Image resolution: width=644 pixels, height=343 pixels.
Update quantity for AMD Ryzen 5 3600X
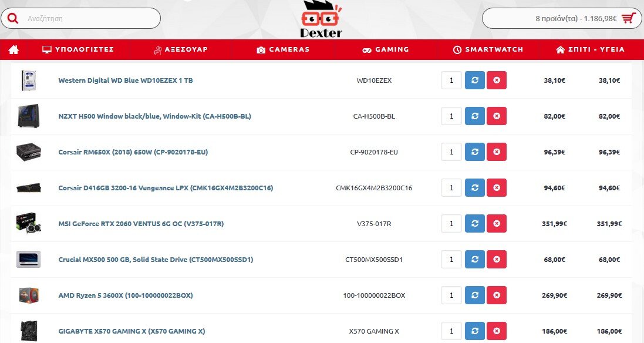tap(475, 295)
